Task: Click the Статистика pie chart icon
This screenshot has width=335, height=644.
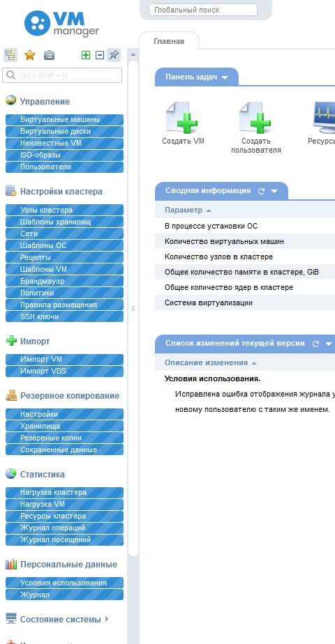Action: pyautogui.click(x=10, y=473)
